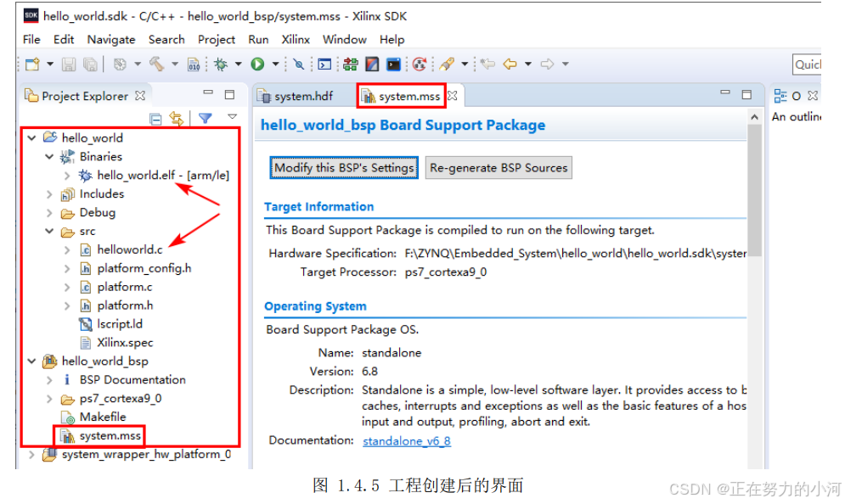845x504 pixels.
Task: Click the Quick Access field
Action: pos(807,64)
